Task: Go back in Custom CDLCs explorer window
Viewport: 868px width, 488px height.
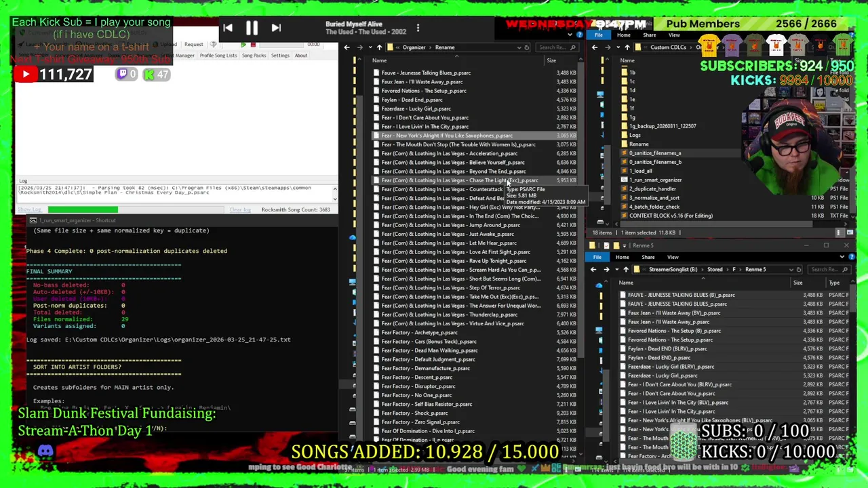Action: (595, 47)
